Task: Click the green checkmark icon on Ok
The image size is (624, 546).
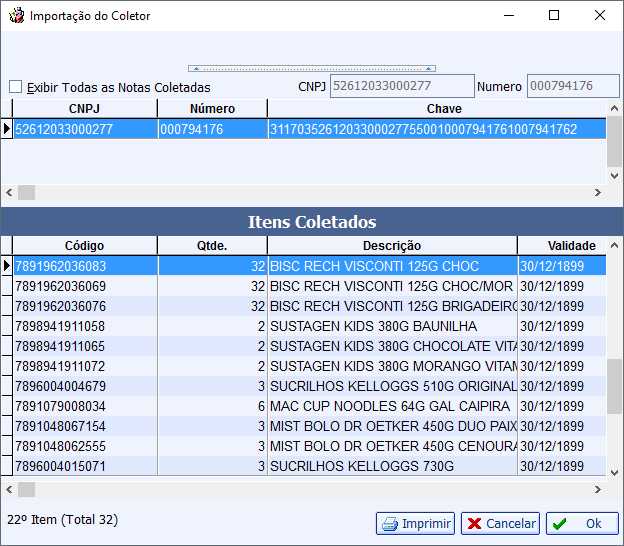Action: 560,524
